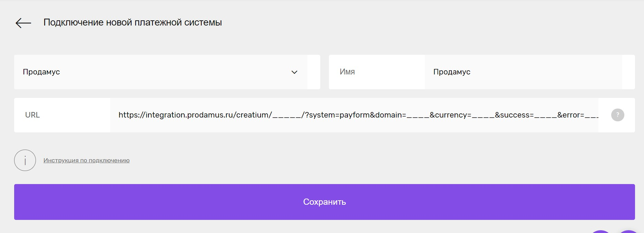
Task: Go back using the left arrow icon
Action: [23, 23]
